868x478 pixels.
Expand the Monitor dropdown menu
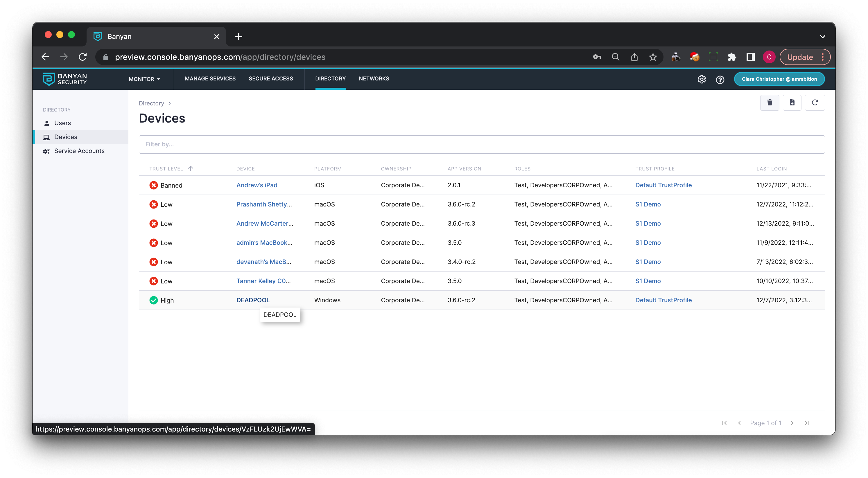click(x=144, y=79)
